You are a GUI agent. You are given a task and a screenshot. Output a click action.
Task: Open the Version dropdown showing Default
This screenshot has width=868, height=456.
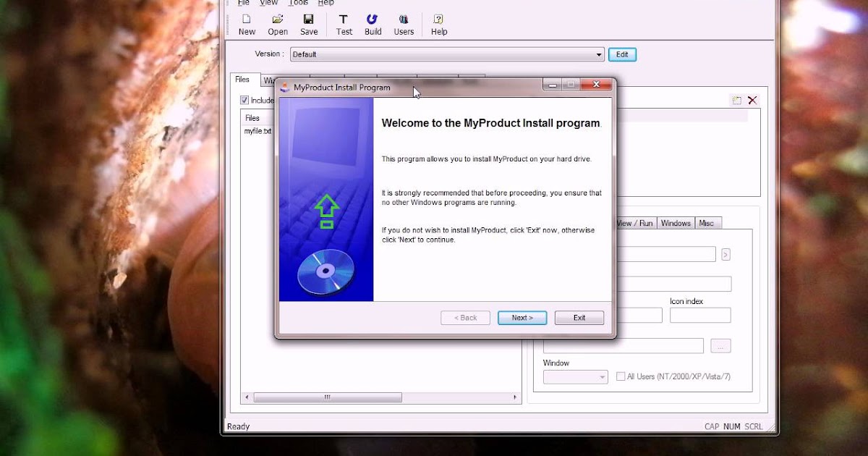coord(598,54)
